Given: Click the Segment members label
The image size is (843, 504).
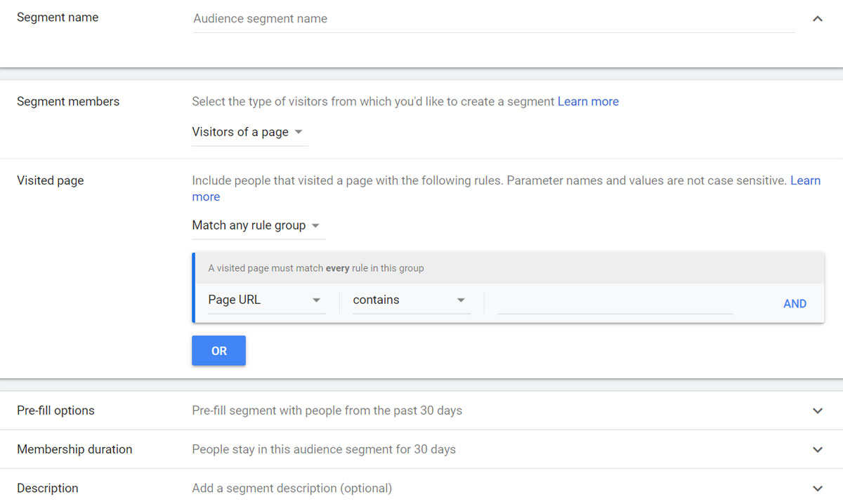Looking at the screenshot, I should (x=68, y=101).
